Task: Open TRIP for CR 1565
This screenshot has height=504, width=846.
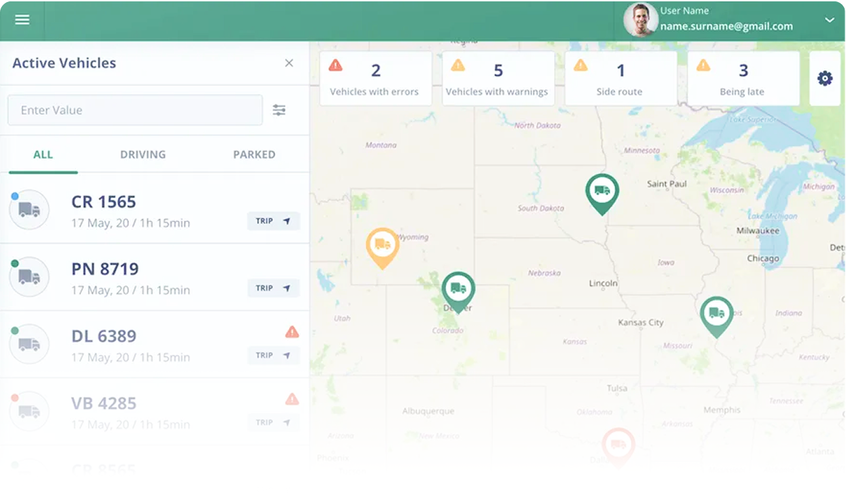Action: coord(273,221)
